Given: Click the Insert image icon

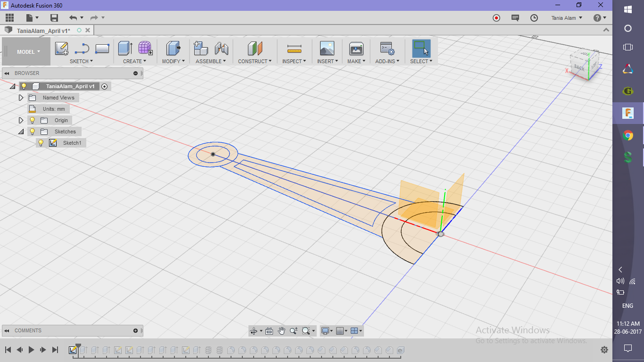Looking at the screenshot, I should coord(327,48).
